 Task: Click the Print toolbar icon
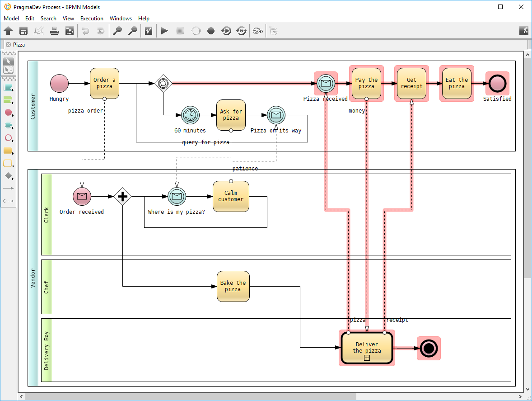[x=54, y=31]
